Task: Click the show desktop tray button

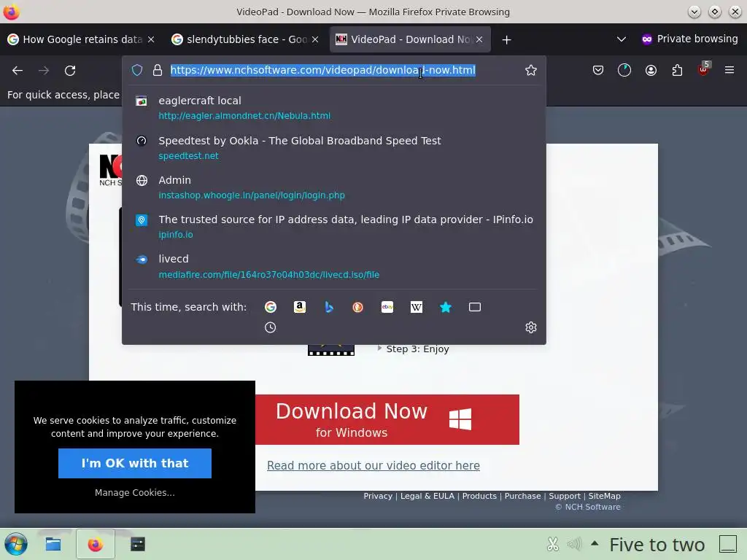Action: pyautogui.click(x=728, y=543)
